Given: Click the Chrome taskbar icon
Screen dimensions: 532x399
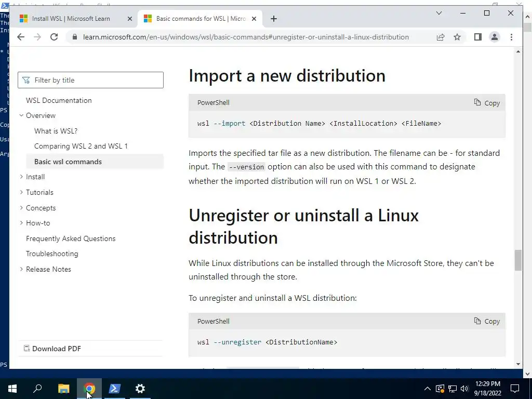Looking at the screenshot, I should point(89,389).
